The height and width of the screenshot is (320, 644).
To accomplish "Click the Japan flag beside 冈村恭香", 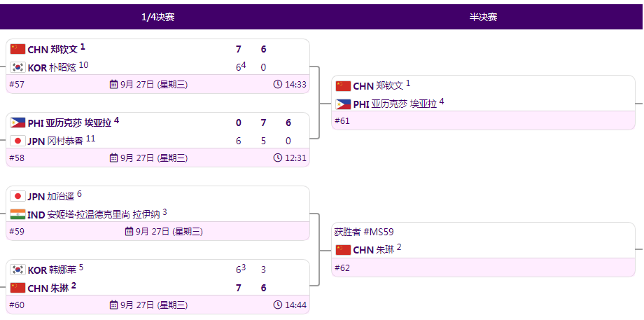I will pos(17,141).
